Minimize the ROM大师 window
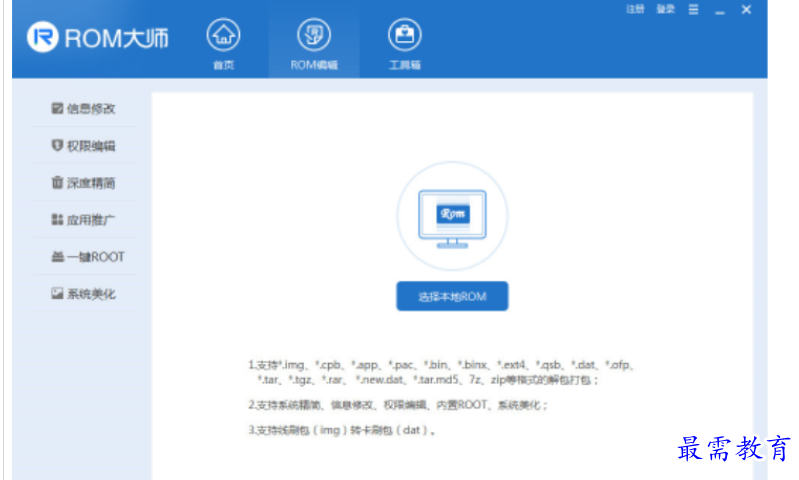 click(720, 11)
